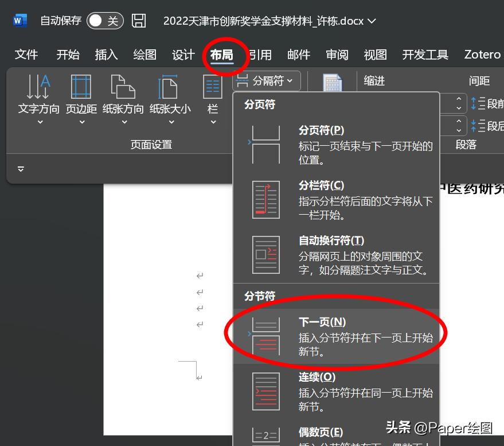Open the document title dropdown
The image size is (504, 446).
(x=372, y=21)
